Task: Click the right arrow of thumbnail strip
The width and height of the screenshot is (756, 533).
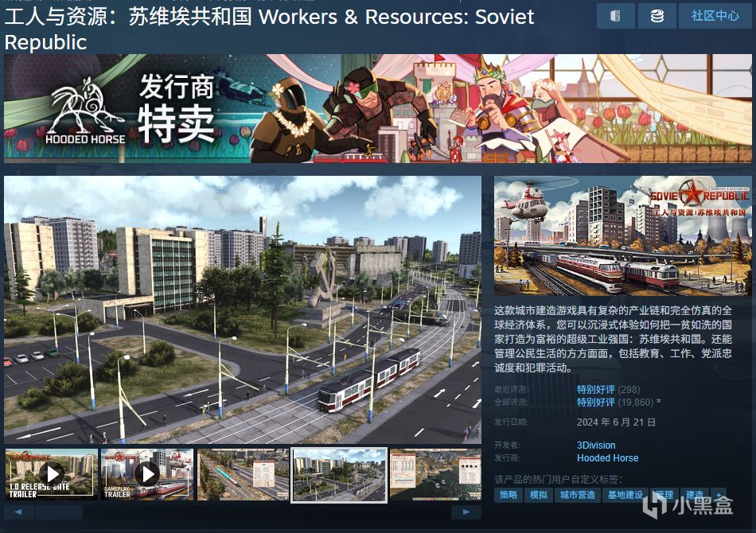Action: [466, 512]
